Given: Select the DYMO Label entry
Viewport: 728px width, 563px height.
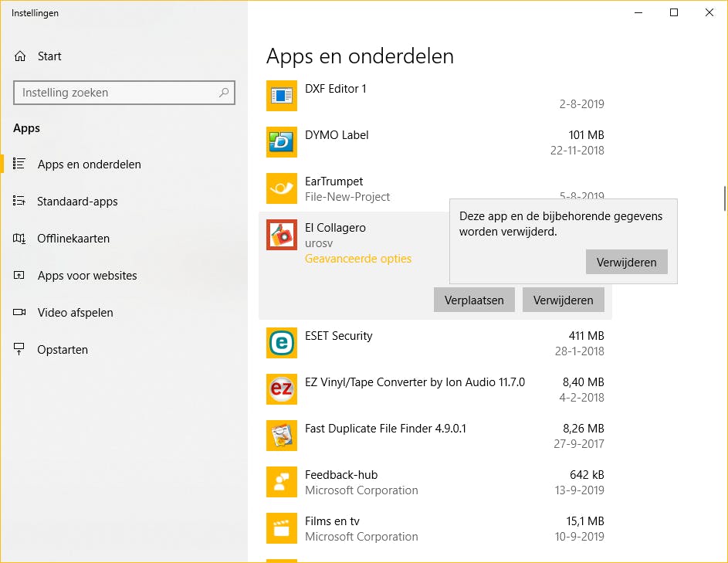Looking at the screenshot, I should pos(435,142).
